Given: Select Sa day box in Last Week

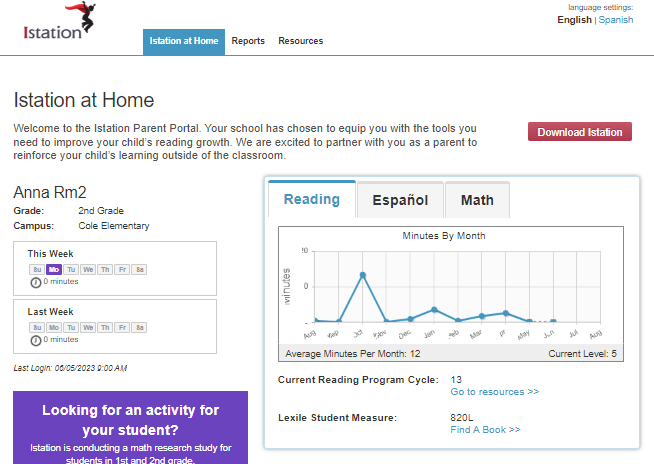Looking at the screenshot, I should pyautogui.click(x=139, y=328).
